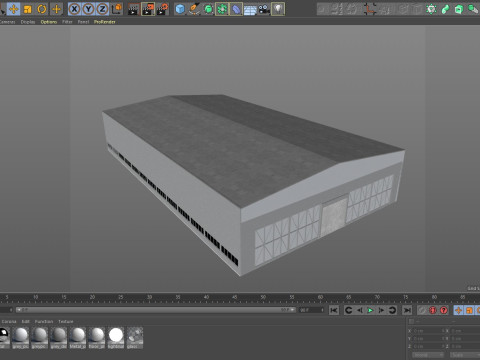Click the green gear-shaped icon at top right

tap(431, 9)
